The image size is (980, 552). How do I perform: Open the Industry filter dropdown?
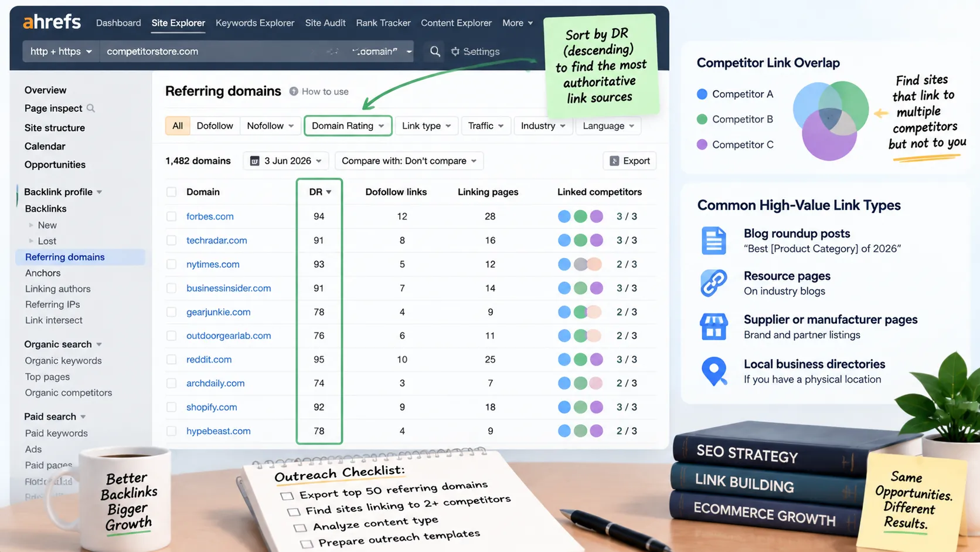(x=543, y=126)
